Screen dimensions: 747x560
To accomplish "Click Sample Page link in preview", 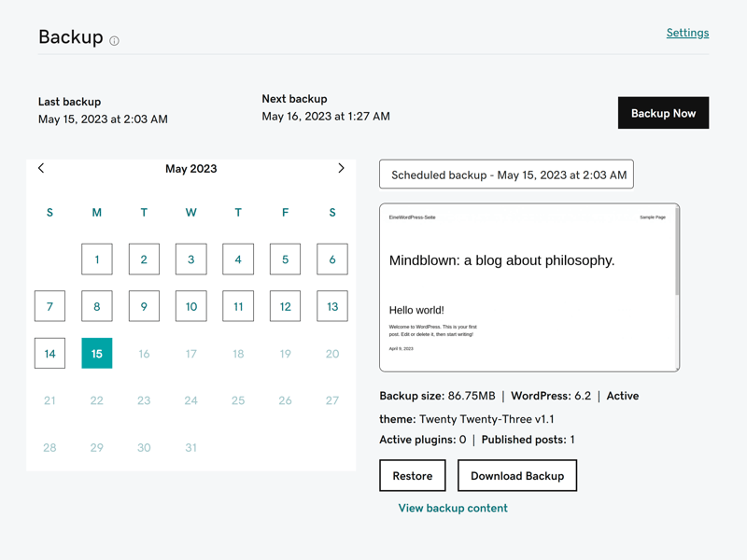I will tap(652, 217).
